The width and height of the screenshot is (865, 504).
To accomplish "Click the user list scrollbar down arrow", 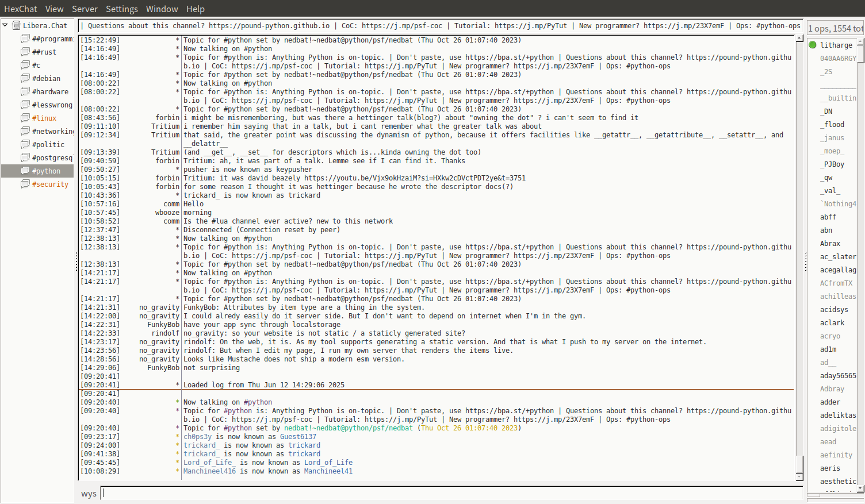I will (861, 488).
